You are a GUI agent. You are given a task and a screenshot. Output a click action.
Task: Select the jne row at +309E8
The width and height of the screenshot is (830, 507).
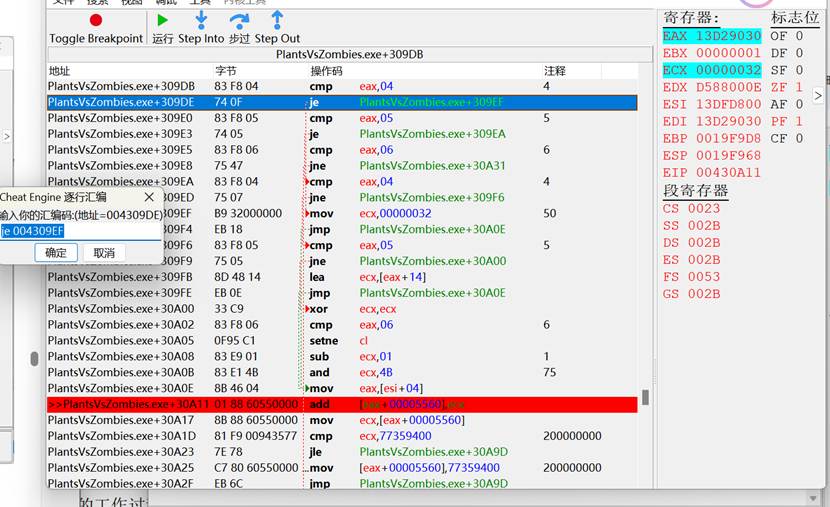point(342,166)
